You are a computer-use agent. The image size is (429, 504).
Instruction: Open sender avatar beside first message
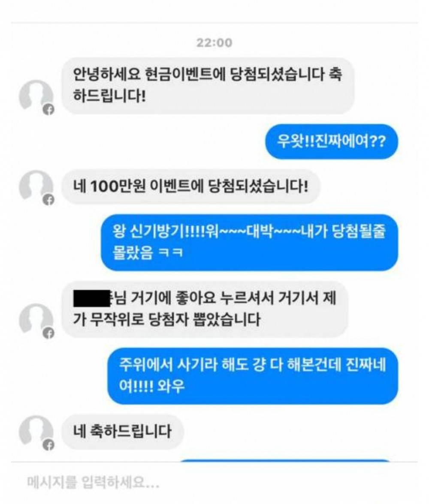36,96
